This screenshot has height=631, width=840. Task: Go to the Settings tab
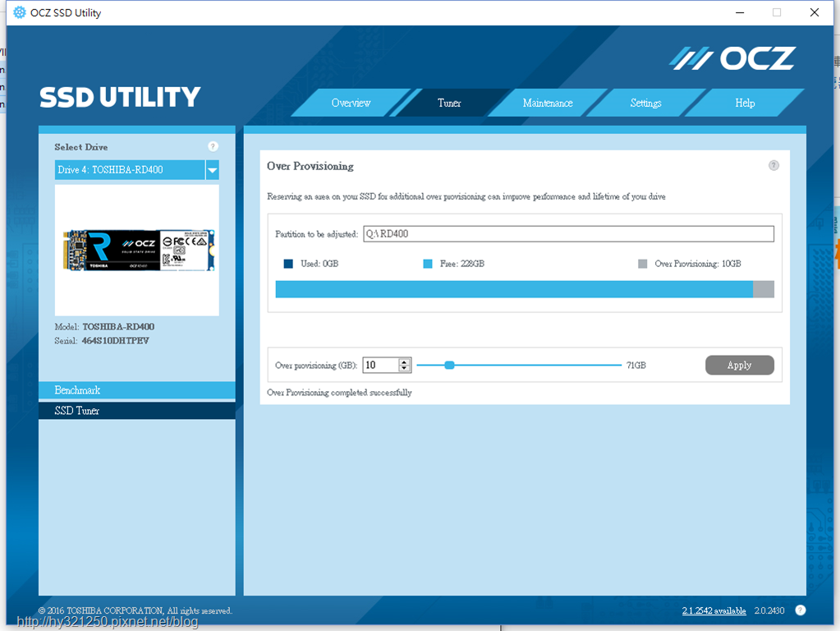coord(645,103)
